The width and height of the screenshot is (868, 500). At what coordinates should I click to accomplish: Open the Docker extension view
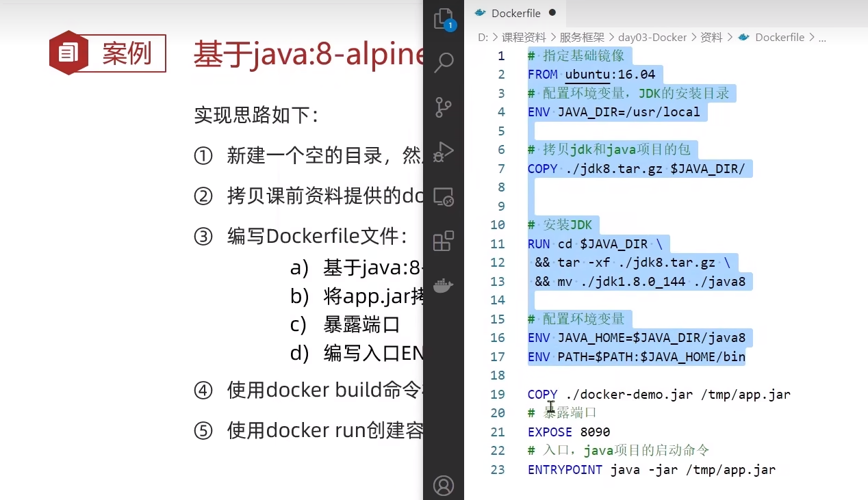[x=444, y=285]
